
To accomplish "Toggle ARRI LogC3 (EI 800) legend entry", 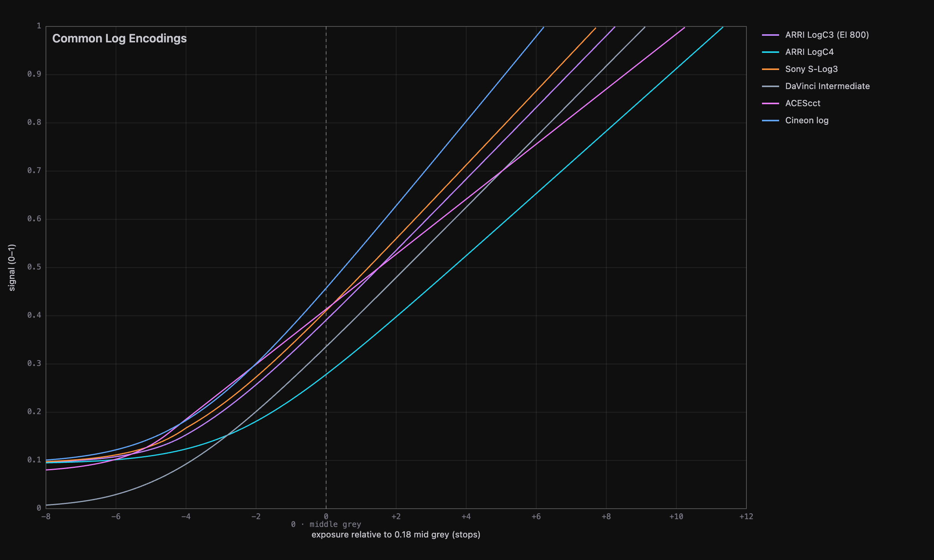I will click(815, 35).
